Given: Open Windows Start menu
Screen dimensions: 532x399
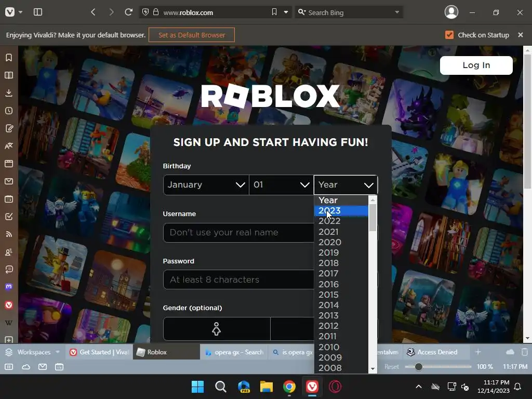Looking at the screenshot, I should (197, 387).
